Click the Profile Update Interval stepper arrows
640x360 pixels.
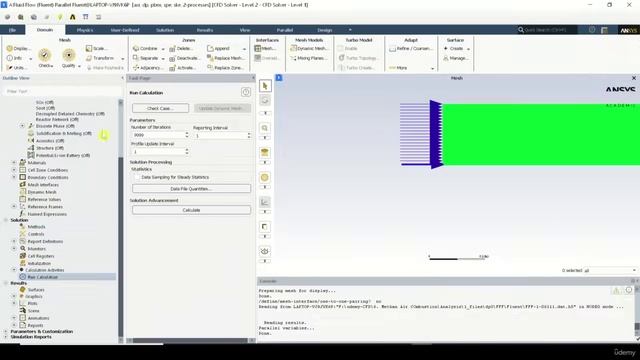point(187,151)
